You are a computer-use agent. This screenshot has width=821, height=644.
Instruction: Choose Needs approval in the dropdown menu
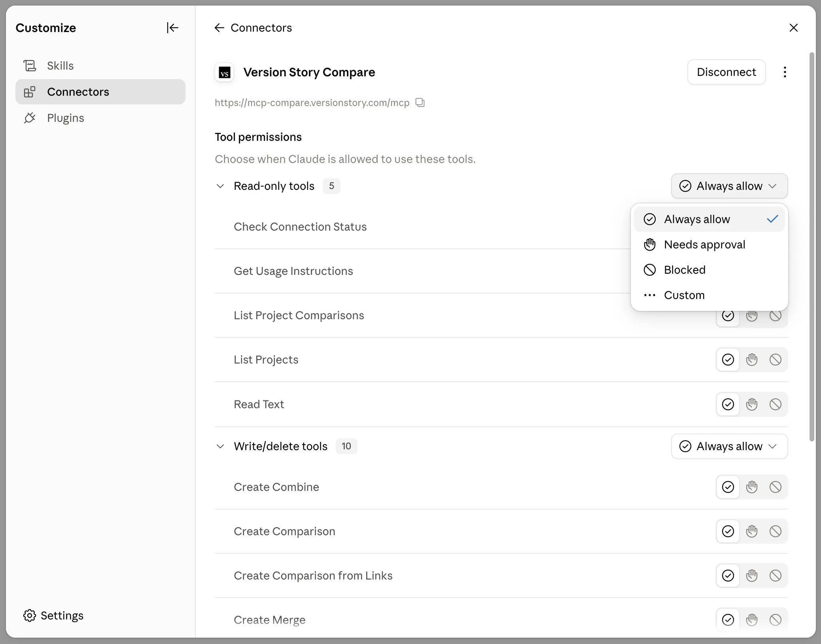point(709,244)
